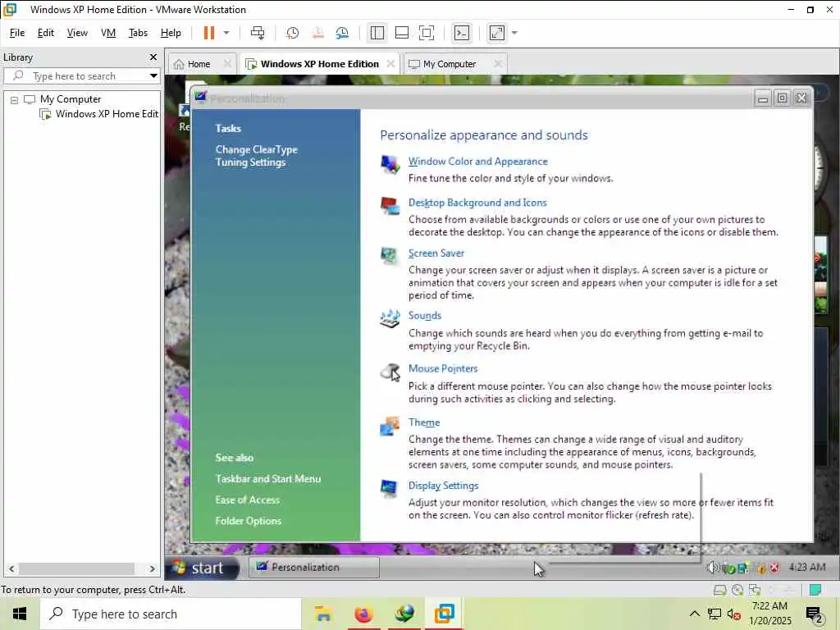Screen dimensions: 840x630
Task: Toggle the thumbnail bar view
Action: coord(402,33)
